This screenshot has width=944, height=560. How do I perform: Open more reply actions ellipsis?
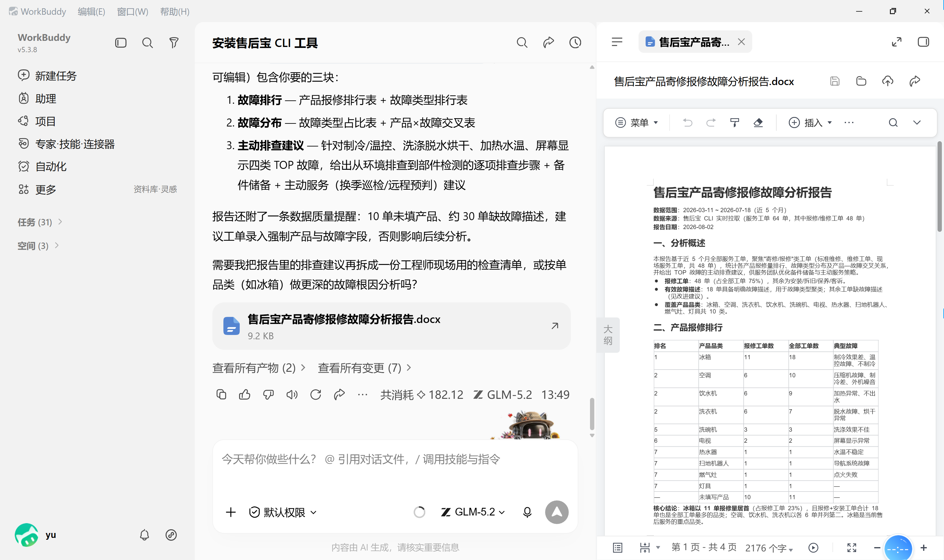363,394
